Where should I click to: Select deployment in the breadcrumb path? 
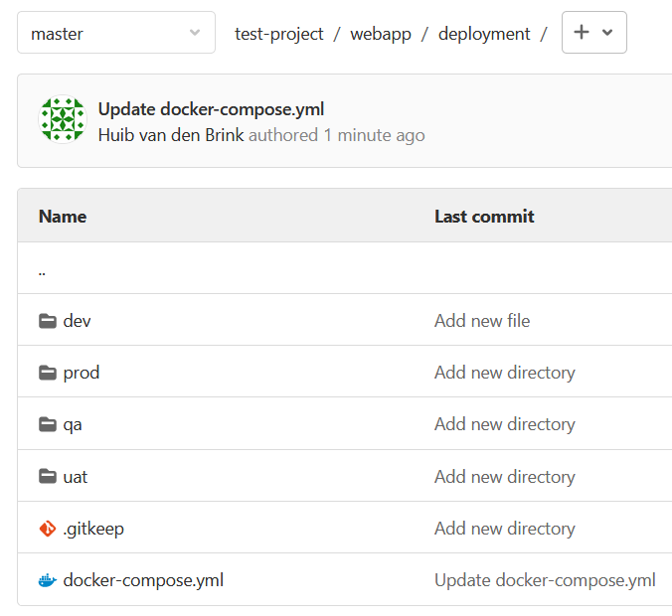point(484,34)
